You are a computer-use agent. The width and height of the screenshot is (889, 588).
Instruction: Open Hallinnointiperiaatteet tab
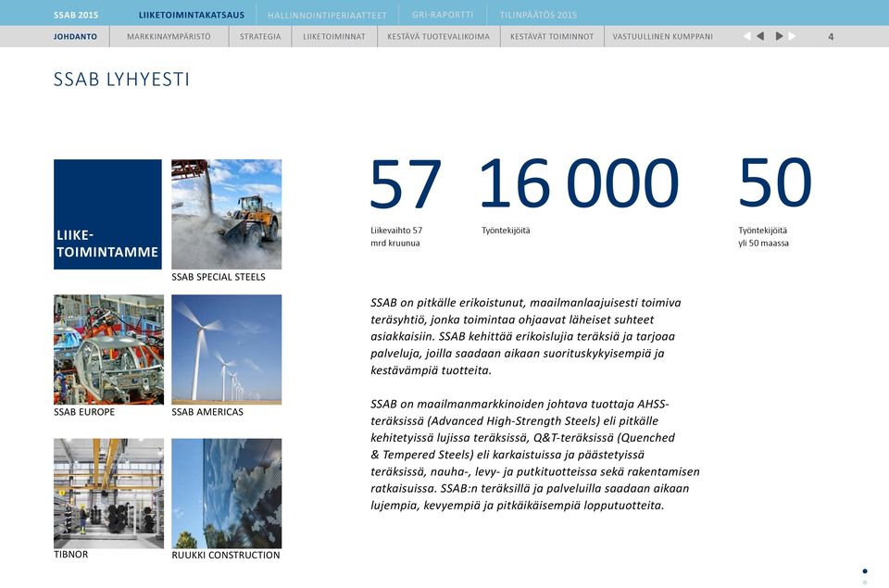point(327,16)
